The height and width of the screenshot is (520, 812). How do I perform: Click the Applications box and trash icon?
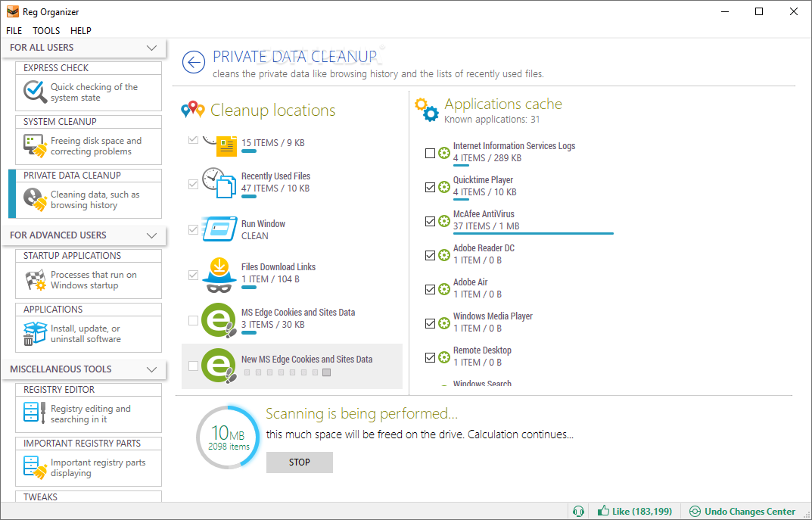36,334
